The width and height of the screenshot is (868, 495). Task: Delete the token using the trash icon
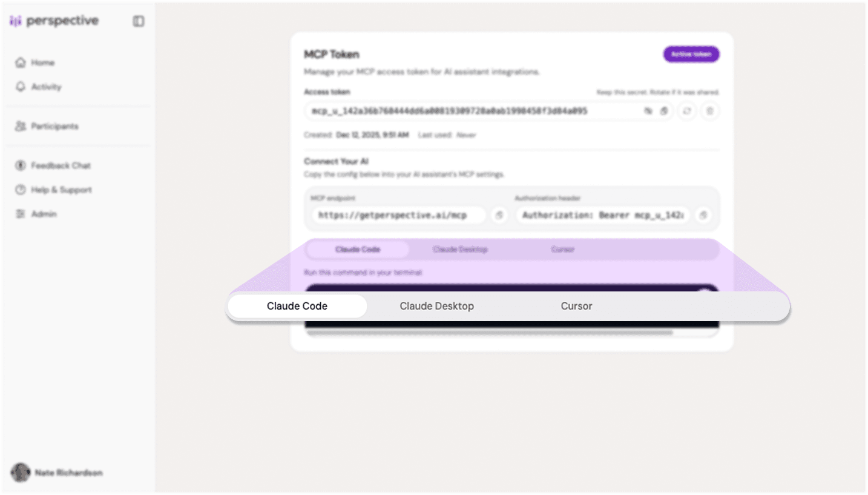(x=709, y=111)
